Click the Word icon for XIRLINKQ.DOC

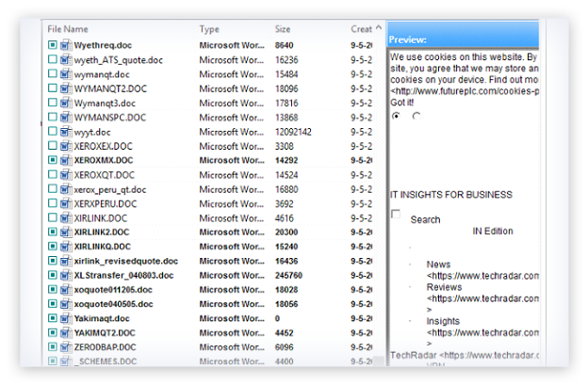(x=65, y=247)
